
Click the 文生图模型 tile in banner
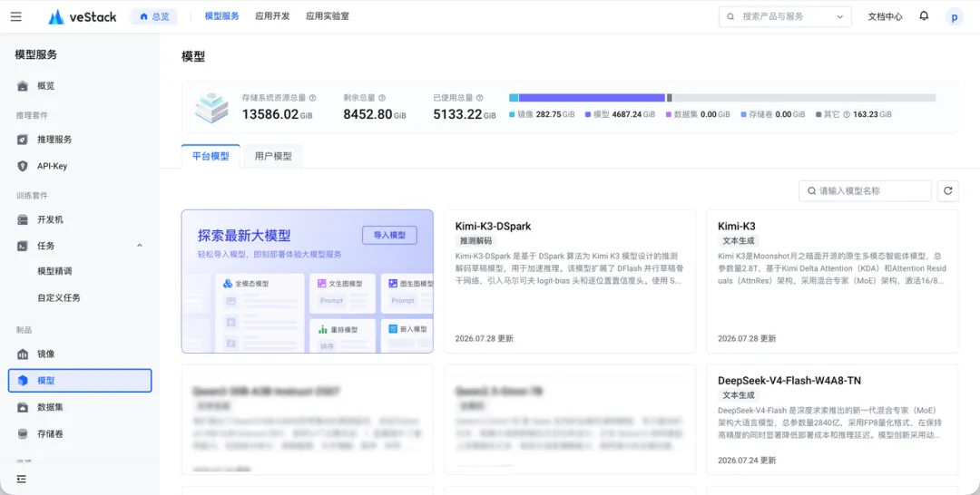342,294
